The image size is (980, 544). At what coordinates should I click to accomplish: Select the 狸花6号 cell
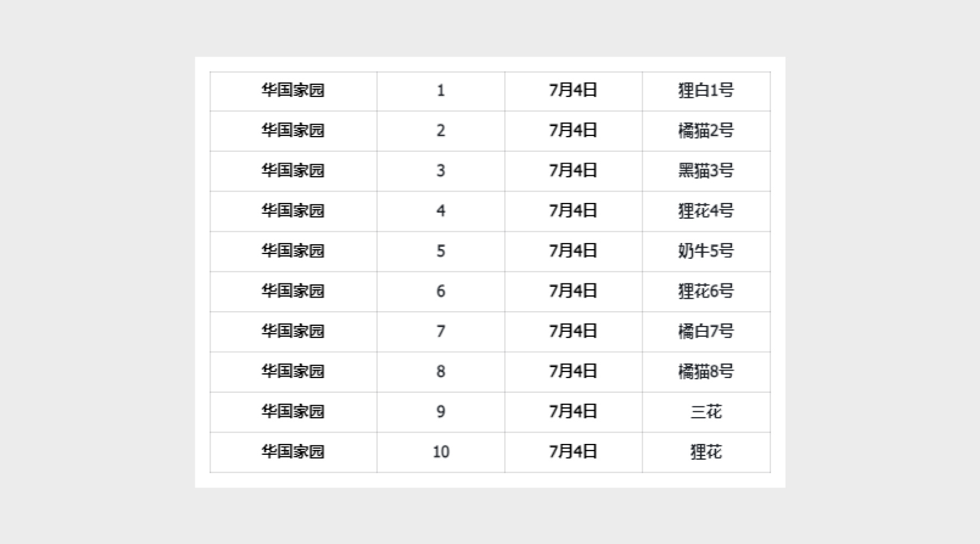706,291
